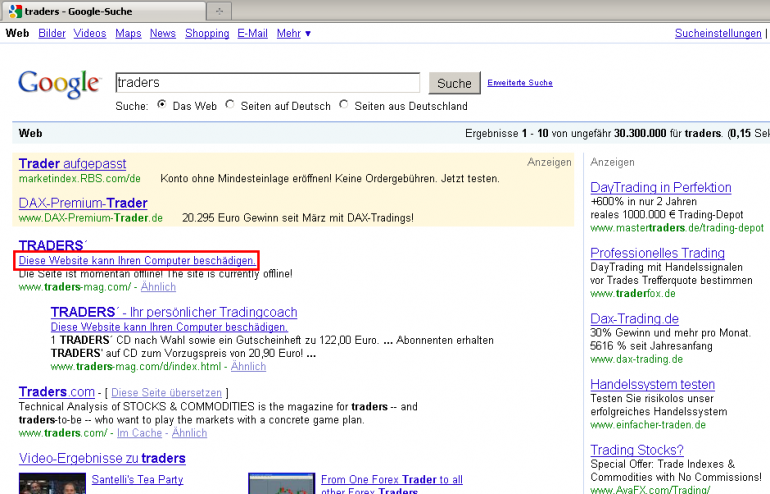Image resolution: width=770 pixels, height=494 pixels.
Task: Select Seiten aus Deutschland radio button
Action: (344, 105)
